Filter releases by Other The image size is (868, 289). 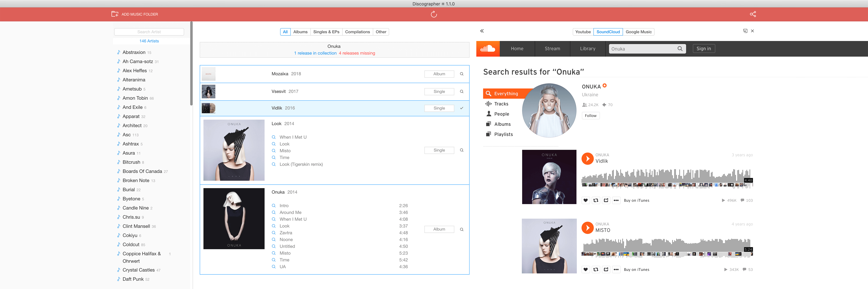pyautogui.click(x=381, y=32)
